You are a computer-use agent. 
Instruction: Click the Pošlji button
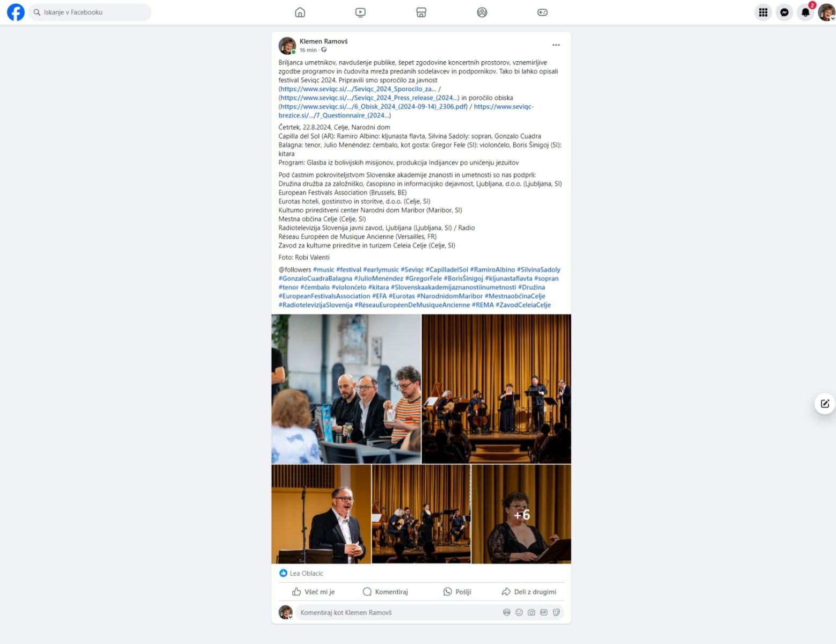pos(457,592)
